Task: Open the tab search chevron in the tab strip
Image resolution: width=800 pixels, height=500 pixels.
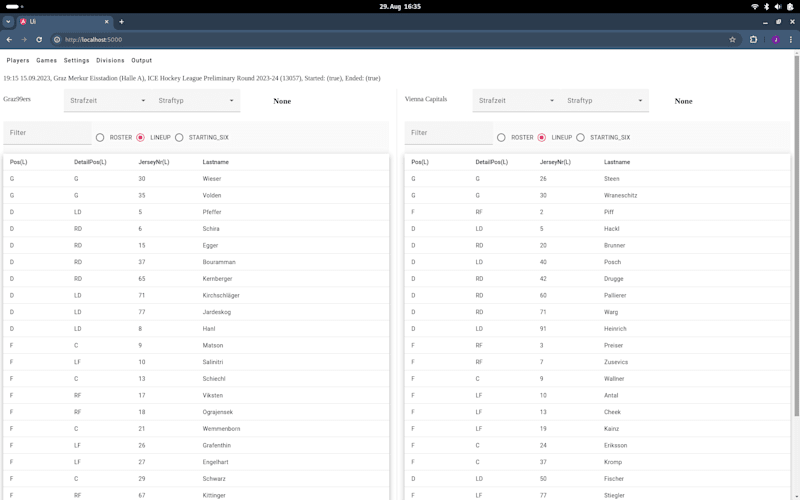Action: (x=8, y=21)
